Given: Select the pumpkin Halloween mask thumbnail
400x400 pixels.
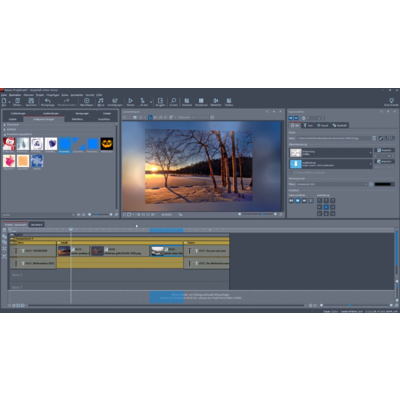Looking at the screenshot, I should (107, 144).
